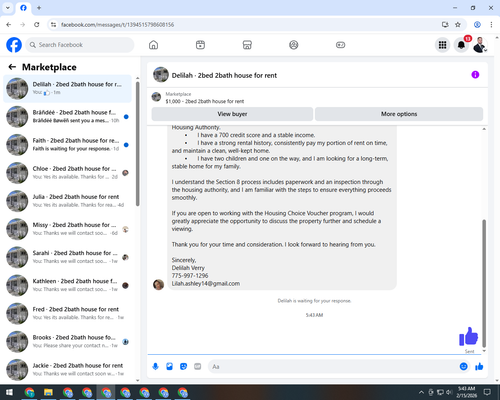Click the listing thumbnail beside Marketplace label
Screen dimensions: 500x400
156,97
